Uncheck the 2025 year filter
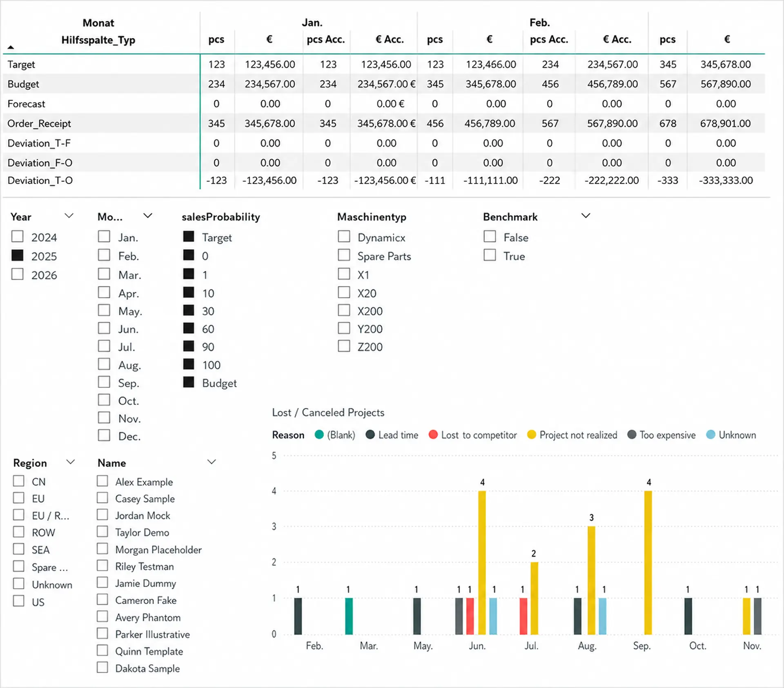Viewport: 784px width, 688px height. (18, 255)
